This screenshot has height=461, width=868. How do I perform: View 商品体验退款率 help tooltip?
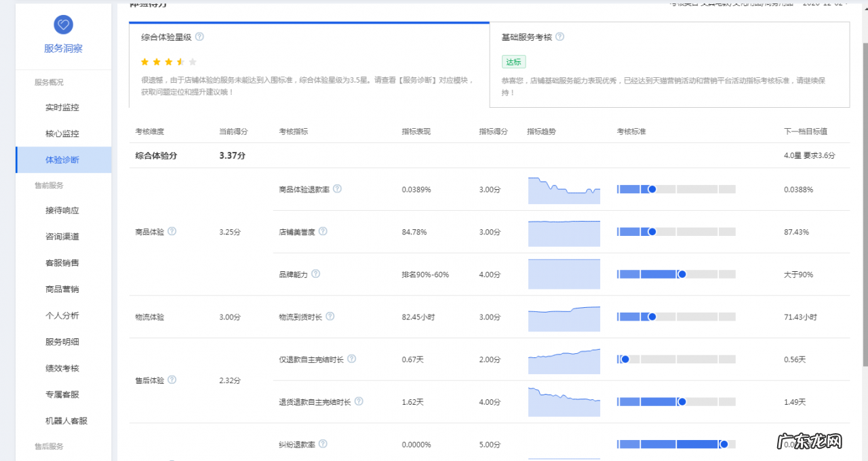click(338, 189)
